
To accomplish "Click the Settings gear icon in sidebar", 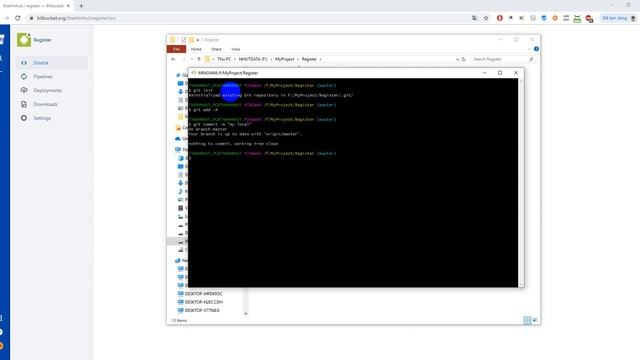I will [x=24, y=118].
